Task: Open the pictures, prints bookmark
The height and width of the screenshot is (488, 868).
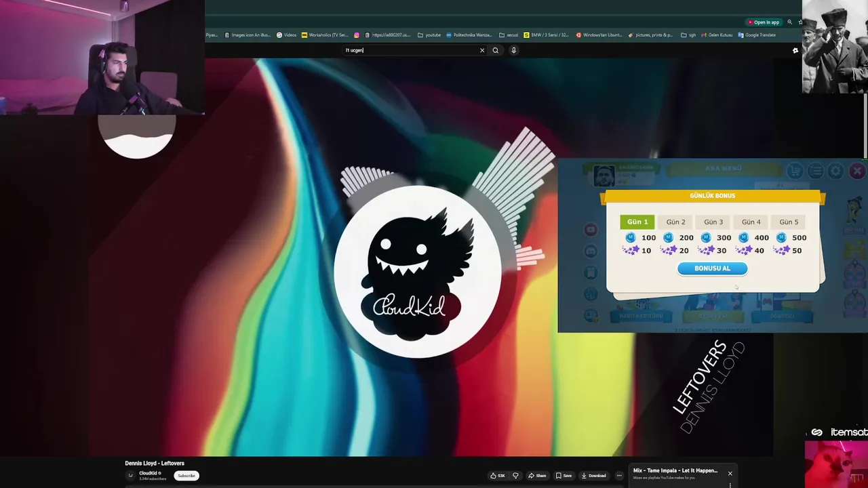Action: click(x=650, y=35)
